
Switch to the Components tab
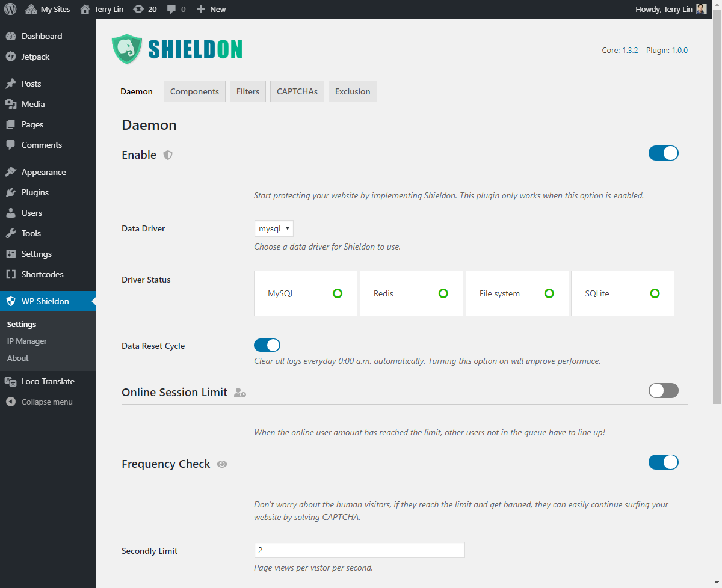[194, 91]
